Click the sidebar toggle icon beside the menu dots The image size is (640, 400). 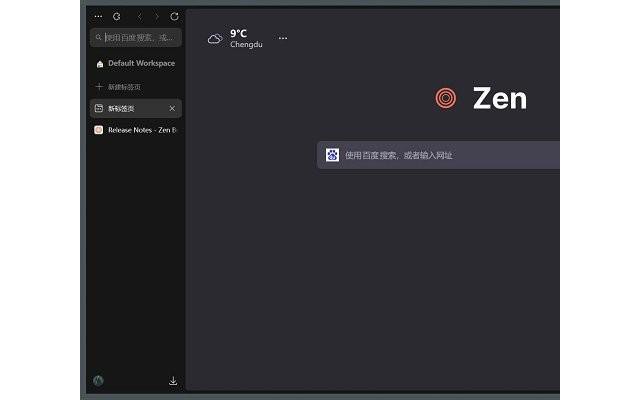point(117,16)
